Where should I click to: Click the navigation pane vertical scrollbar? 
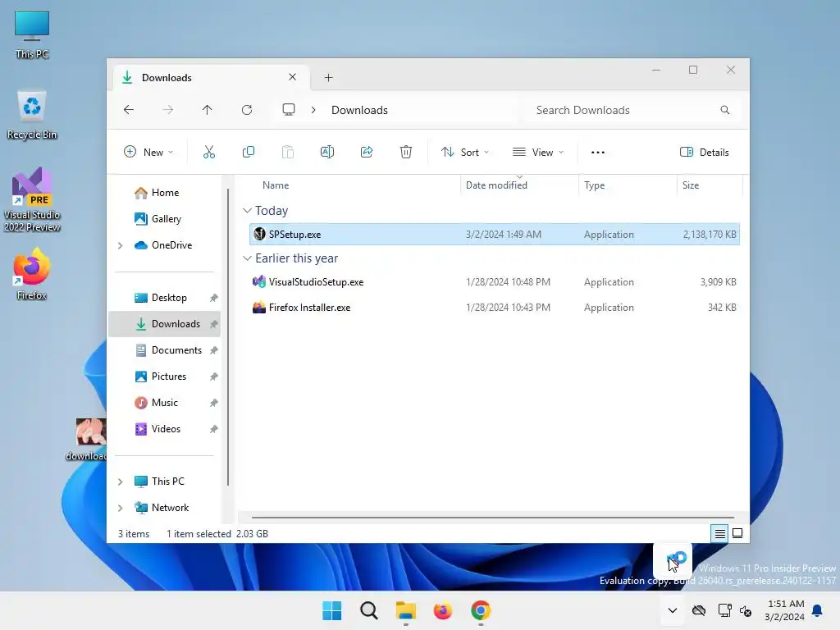pos(228,337)
